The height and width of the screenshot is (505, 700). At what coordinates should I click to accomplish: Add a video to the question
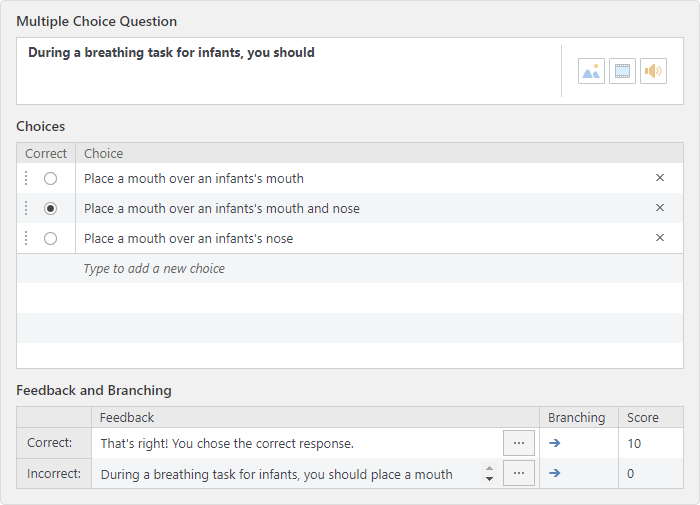coord(622,71)
